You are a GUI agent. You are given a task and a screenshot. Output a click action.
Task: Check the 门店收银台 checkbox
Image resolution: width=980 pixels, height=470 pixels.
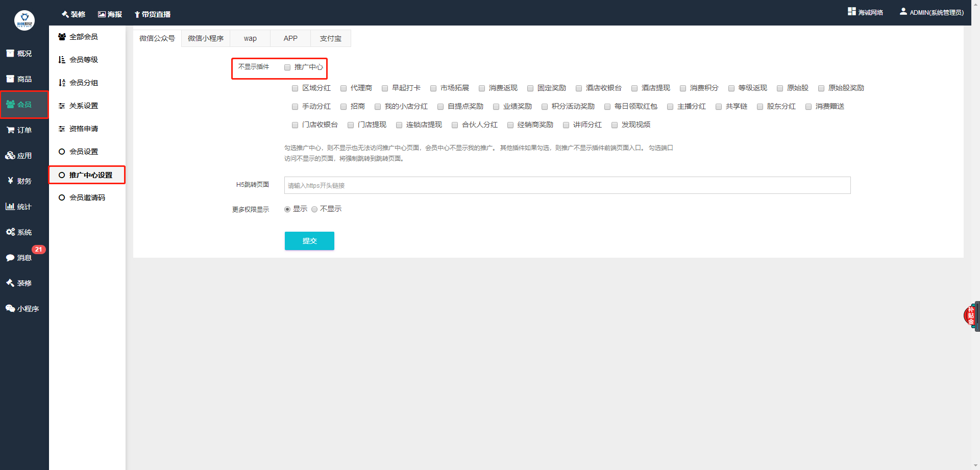(x=295, y=125)
